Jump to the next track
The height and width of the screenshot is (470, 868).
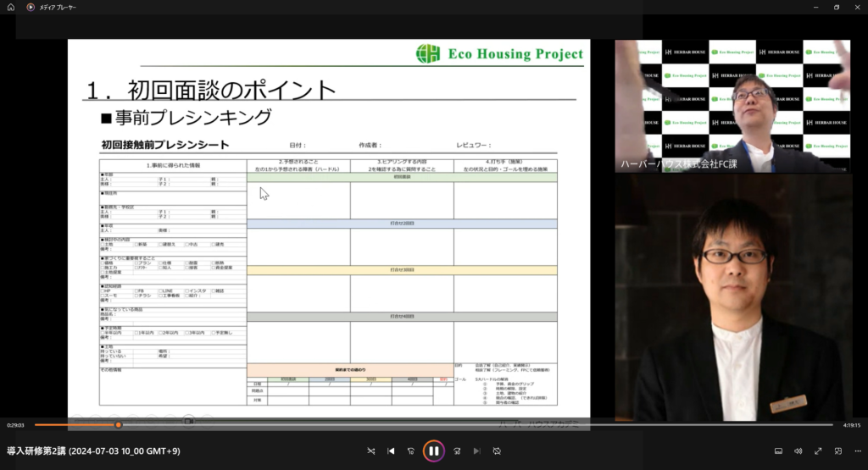[x=476, y=451]
